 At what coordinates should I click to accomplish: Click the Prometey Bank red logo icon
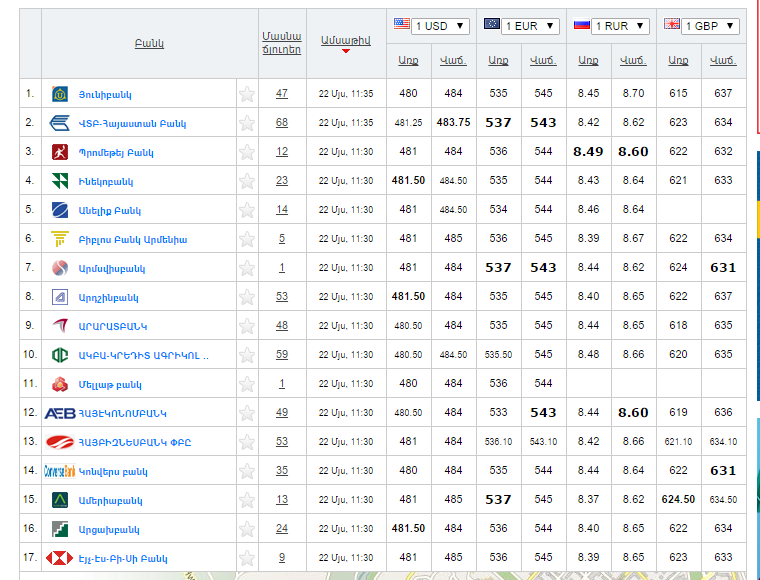click(60, 152)
